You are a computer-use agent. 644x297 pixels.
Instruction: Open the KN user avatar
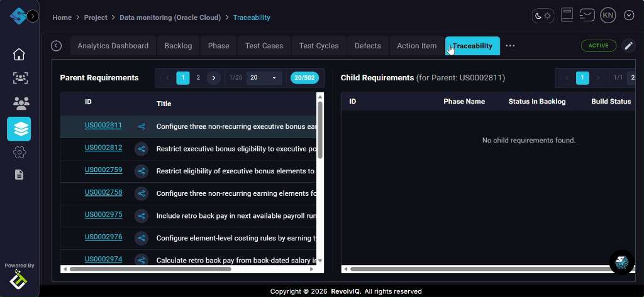click(608, 16)
